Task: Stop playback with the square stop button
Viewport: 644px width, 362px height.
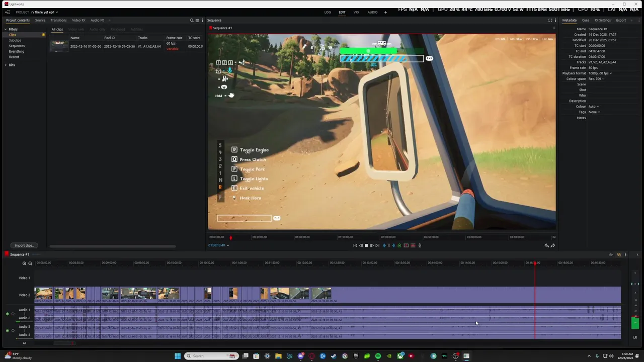Action: [x=366, y=245]
